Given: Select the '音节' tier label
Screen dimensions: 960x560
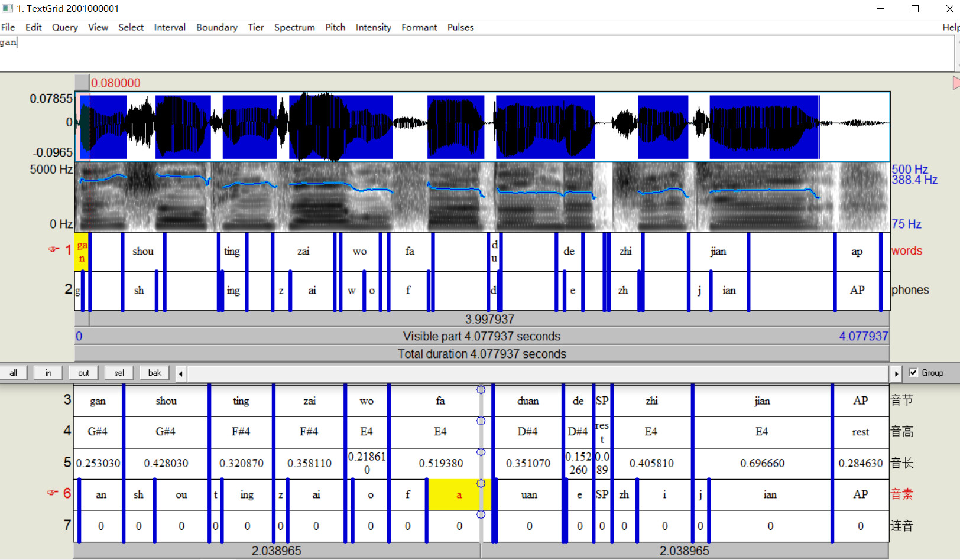Looking at the screenshot, I should [x=902, y=401].
